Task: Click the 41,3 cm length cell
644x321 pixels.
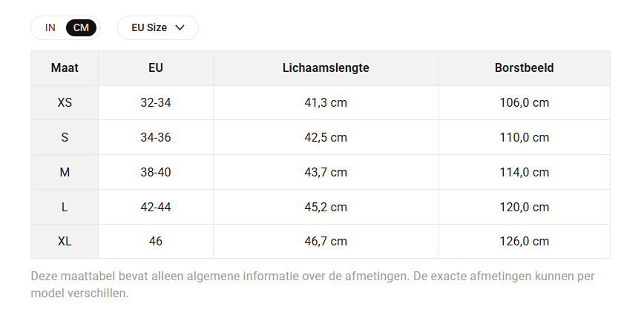Action: 326,102
